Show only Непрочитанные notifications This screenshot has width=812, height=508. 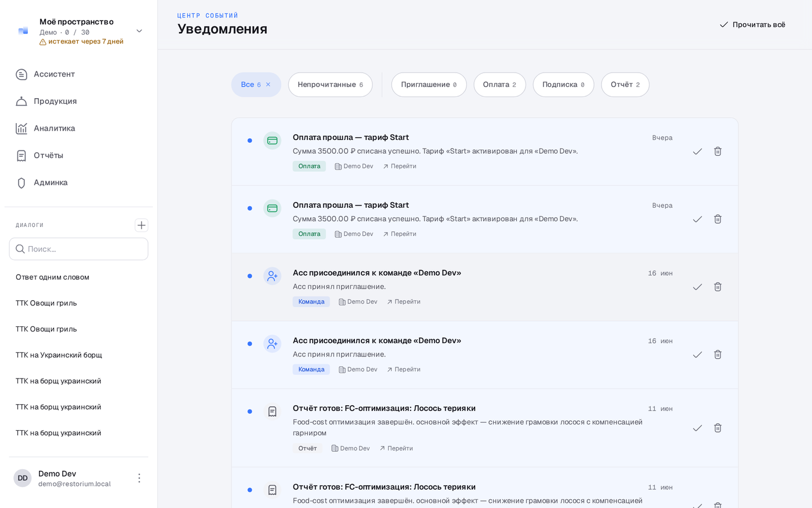tap(330, 85)
